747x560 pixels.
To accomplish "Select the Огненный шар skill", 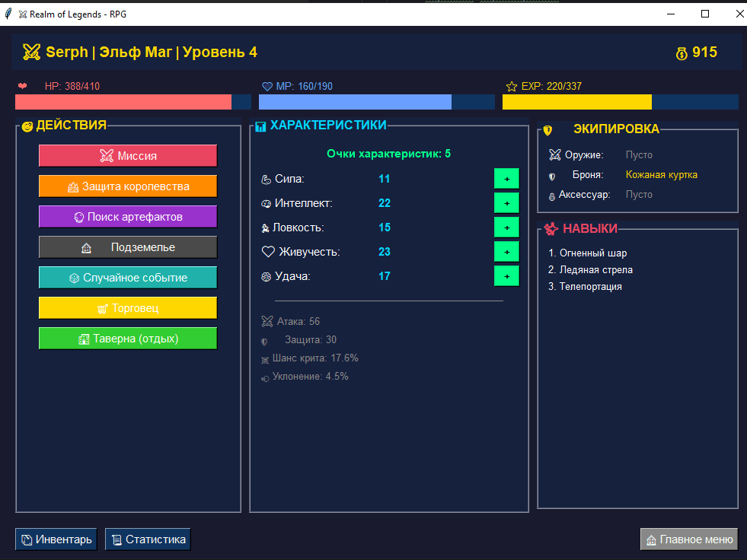I will 592,253.
